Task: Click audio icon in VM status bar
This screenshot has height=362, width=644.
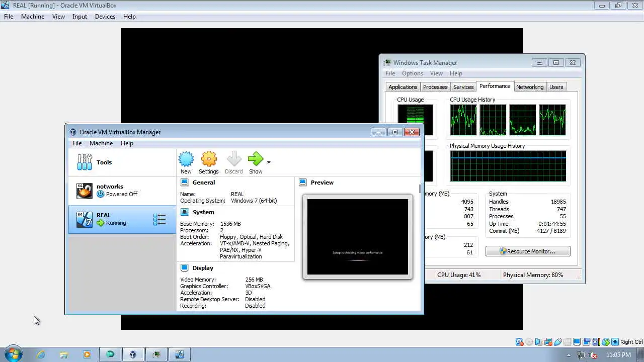Action: [x=539, y=342]
